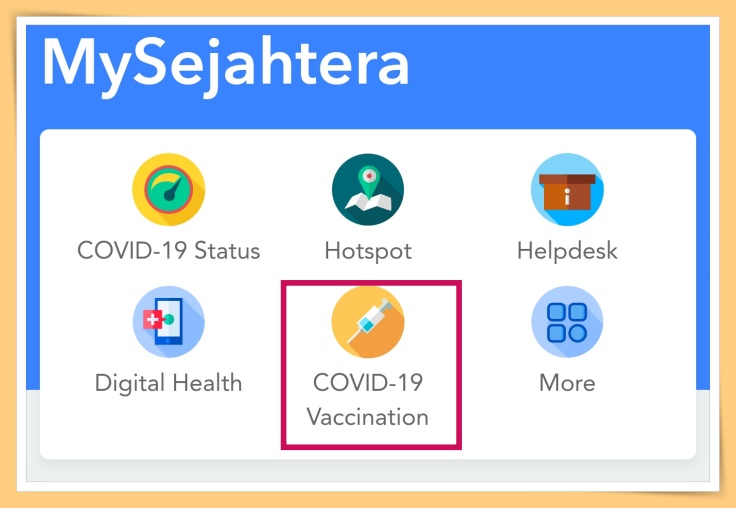
Task: Open the Helpdesk info box icon
Action: click(567, 189)
